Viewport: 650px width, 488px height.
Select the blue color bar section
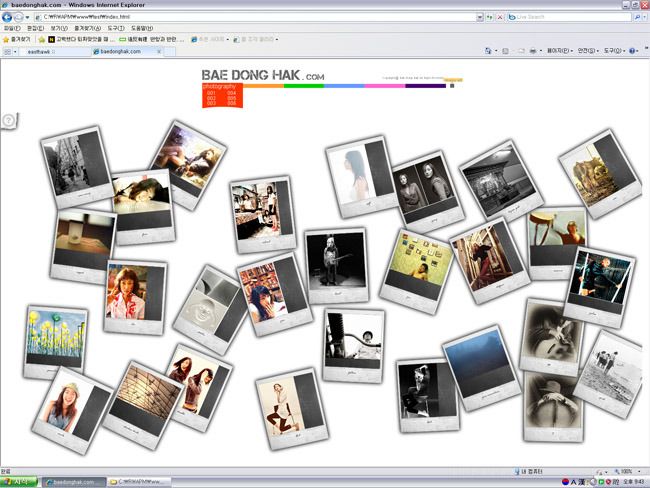(344, 86)
